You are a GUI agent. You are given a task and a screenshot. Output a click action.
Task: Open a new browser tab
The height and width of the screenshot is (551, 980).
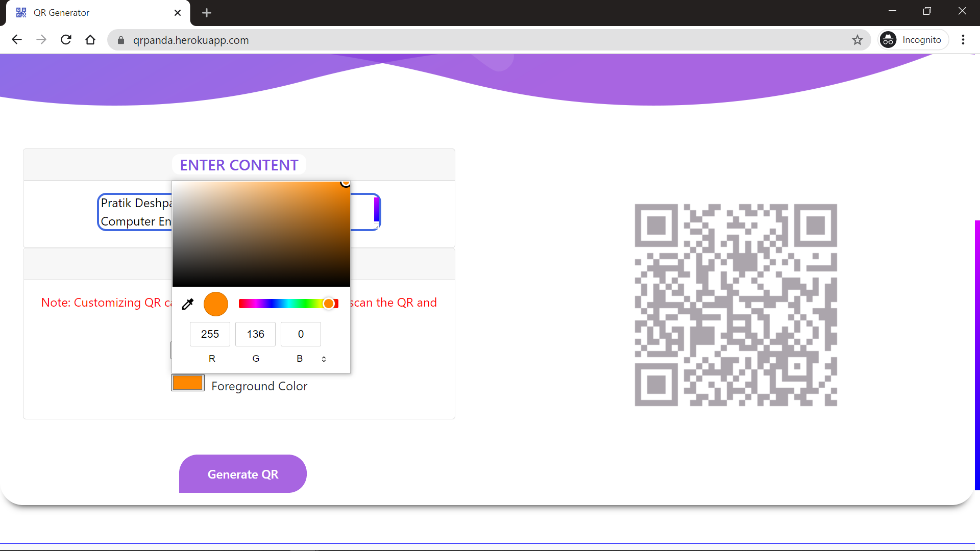(207, 13)
